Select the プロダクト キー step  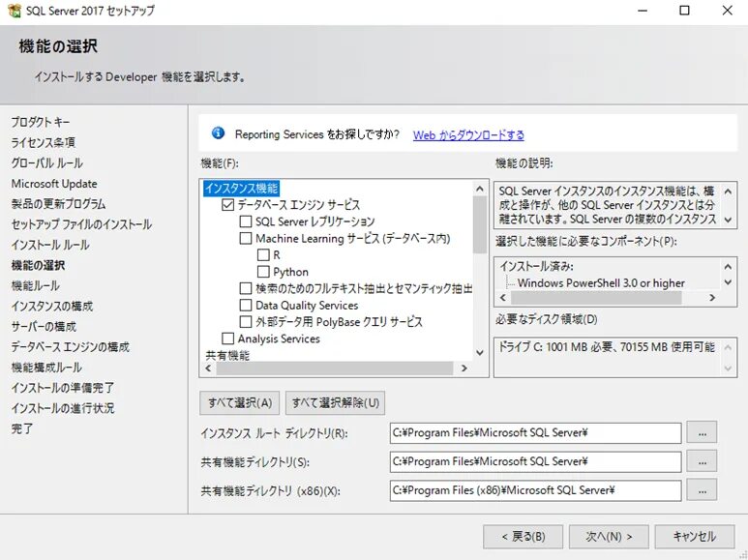(41, 122)
